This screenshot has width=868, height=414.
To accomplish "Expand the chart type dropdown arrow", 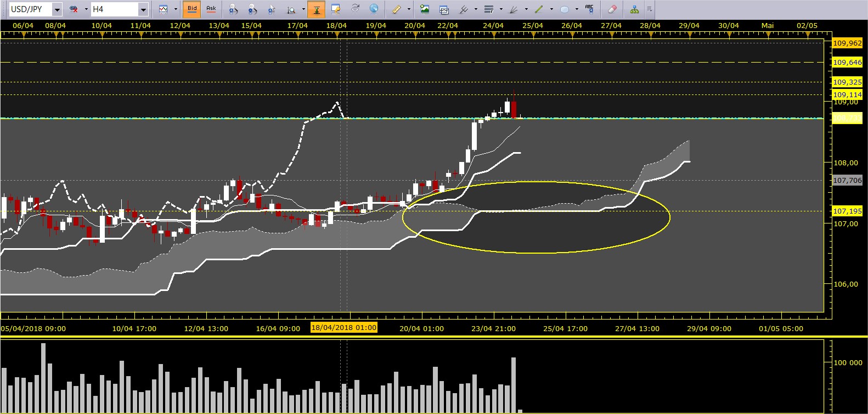I will pyautogui.click(x=176, y=9).
